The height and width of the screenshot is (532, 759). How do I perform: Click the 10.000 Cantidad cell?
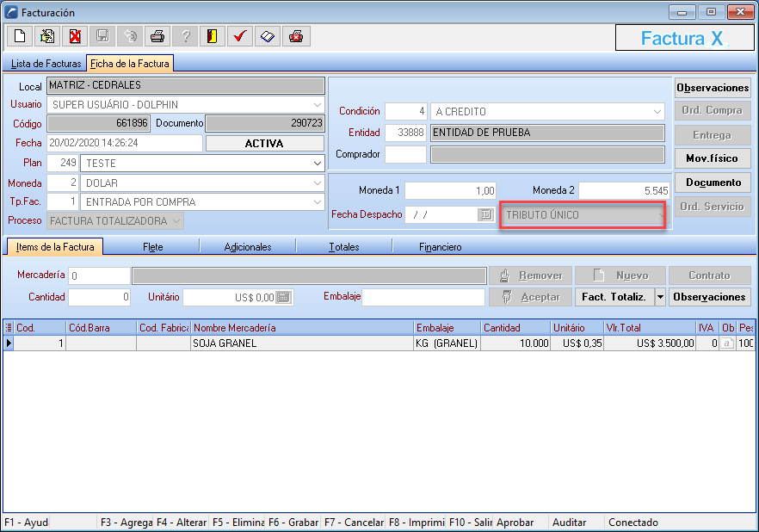pos(515,343)
